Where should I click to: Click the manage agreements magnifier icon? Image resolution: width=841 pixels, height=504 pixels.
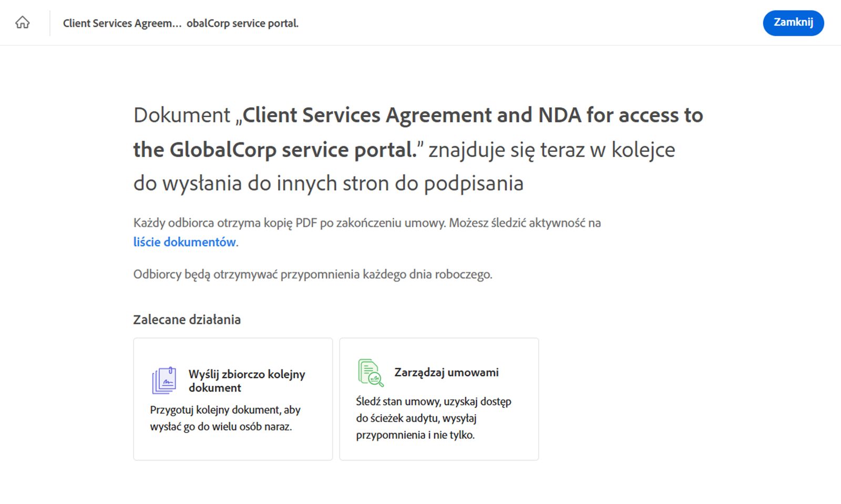click(371, 373)
